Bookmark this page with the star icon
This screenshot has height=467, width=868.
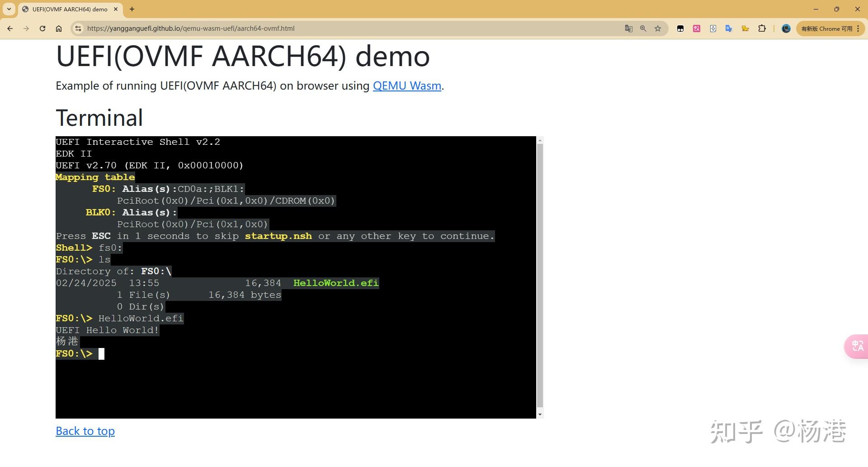(x=657, y=28)
